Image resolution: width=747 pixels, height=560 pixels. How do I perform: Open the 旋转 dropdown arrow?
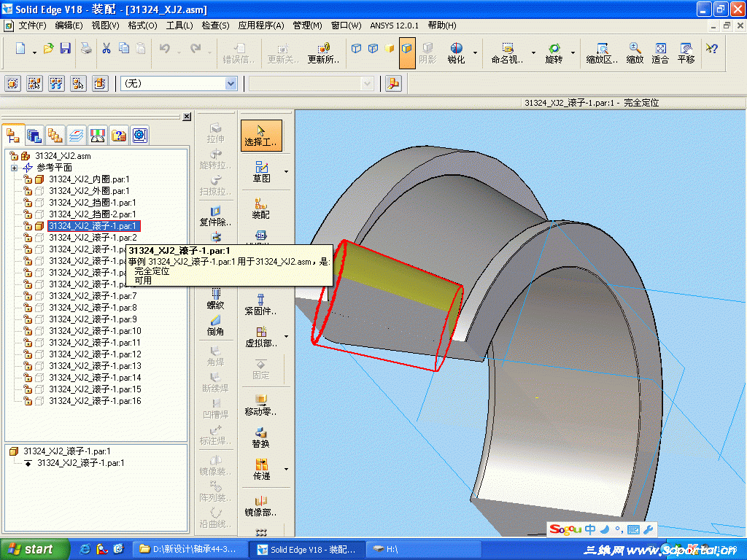pyautogui.click(x=573, y=52)
